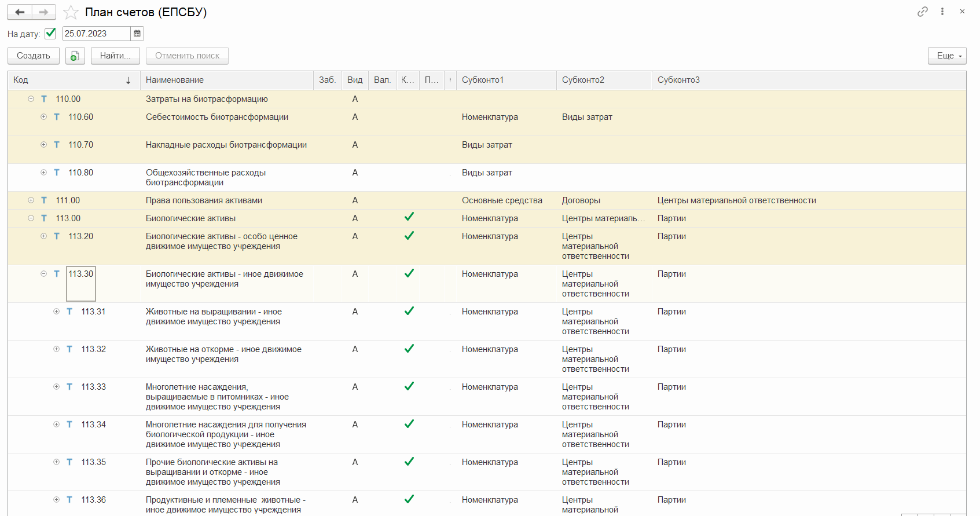The height and width of the screenshot is (516, 980).
Task: Go back with the left arrow
Action: click(20, 12)
